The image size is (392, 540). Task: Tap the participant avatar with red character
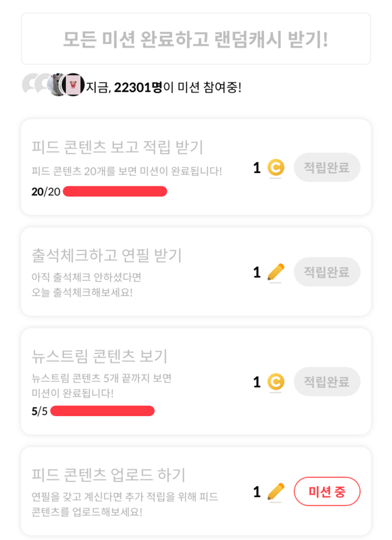pos(73,84)
